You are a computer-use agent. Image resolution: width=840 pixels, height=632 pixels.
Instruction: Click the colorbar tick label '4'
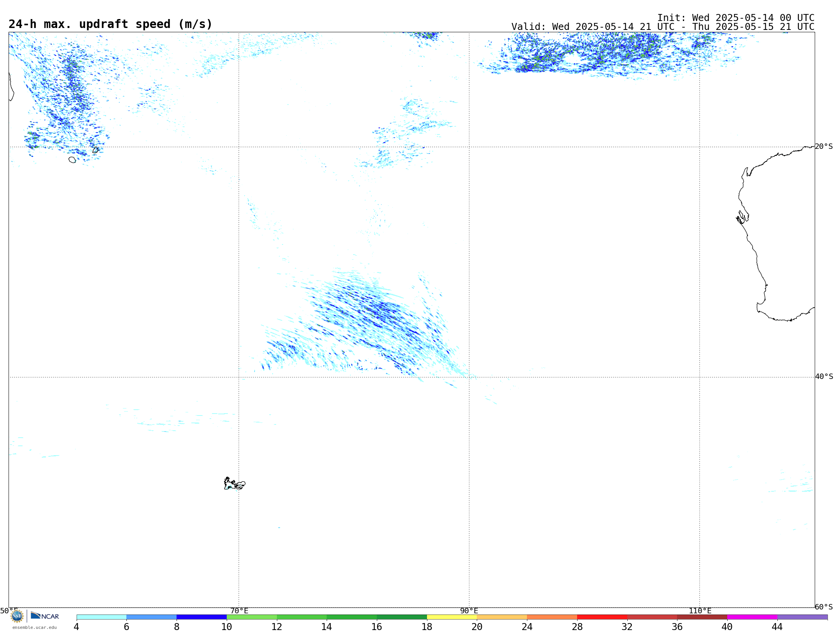pyautogui.click(x=76, y=627)
